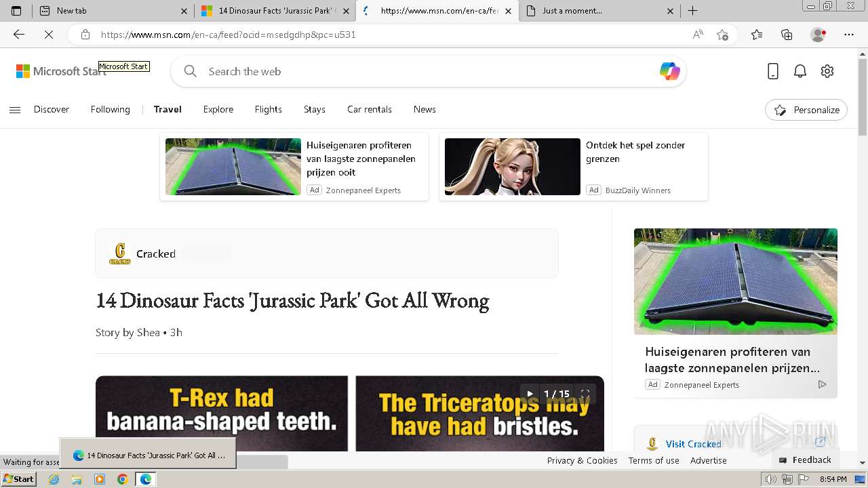The image size is (868, 488).
Task: Select the Travel navigation item
Action: (x=167, y=109)
